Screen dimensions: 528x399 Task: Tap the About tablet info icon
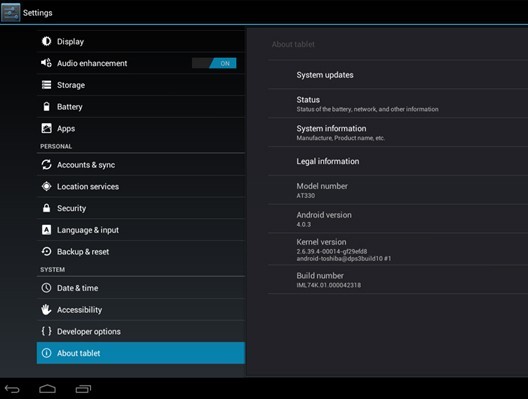point(46,353)
